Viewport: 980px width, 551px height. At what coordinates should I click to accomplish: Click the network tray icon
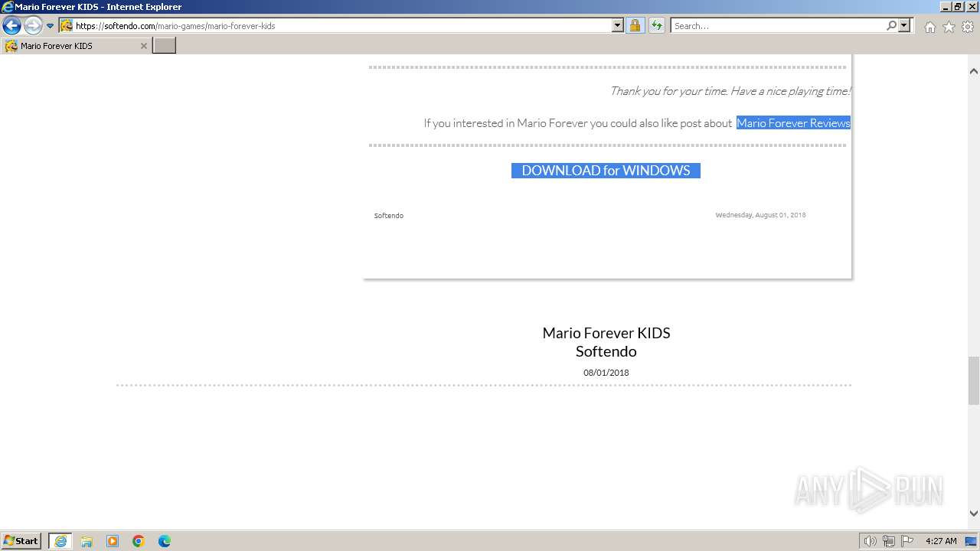(889, 541)
